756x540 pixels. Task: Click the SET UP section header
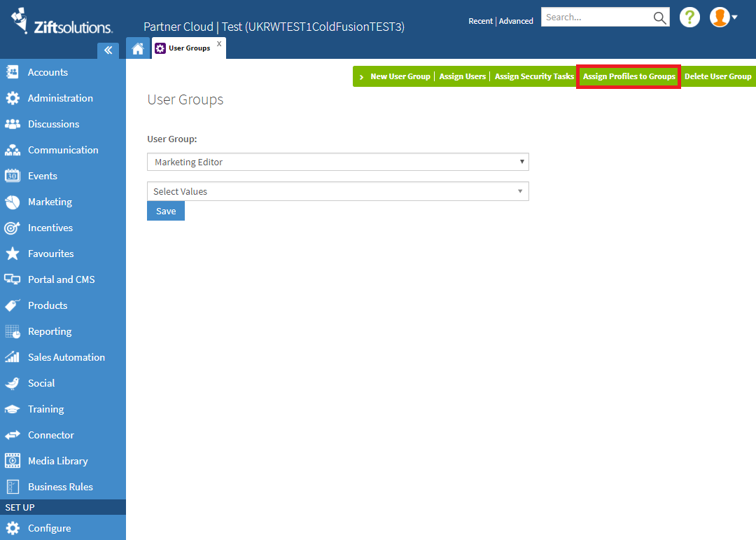pos(63,507)
